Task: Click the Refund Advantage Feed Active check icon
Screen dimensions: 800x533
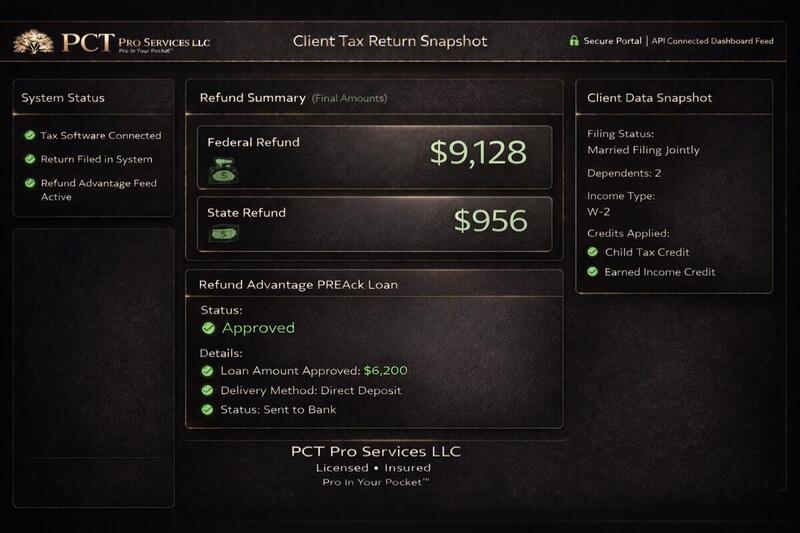Action: pos(30,183)
